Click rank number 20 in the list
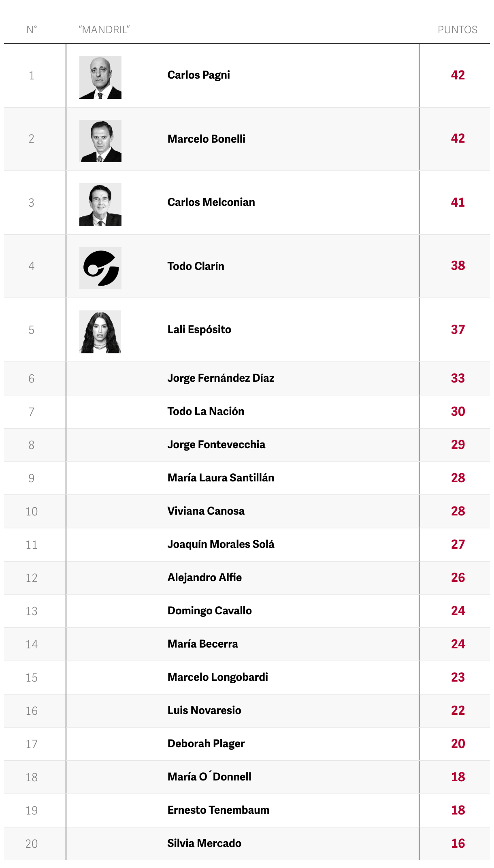The image size is (494, 868). pos(32,844)
